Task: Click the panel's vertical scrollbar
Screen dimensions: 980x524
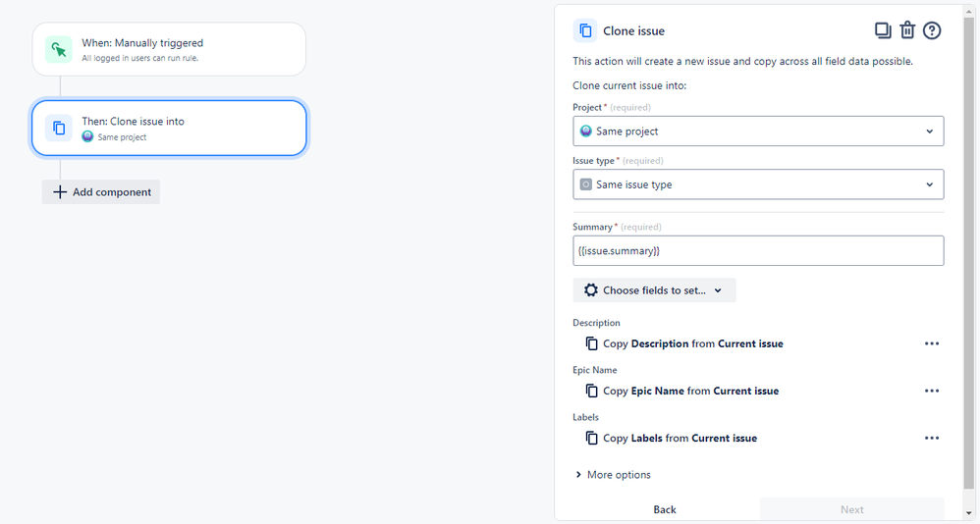Action: click(x=968, y=245)
